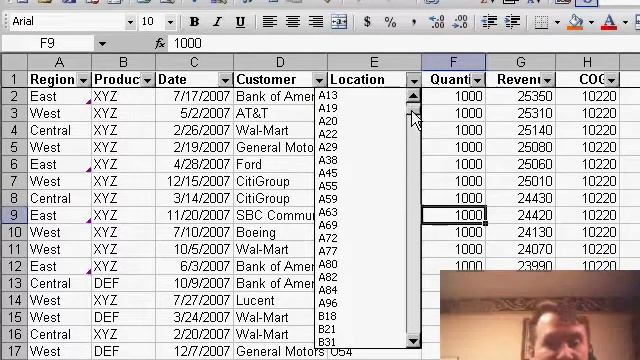Open Date column filter dropdown

(225, 80)
